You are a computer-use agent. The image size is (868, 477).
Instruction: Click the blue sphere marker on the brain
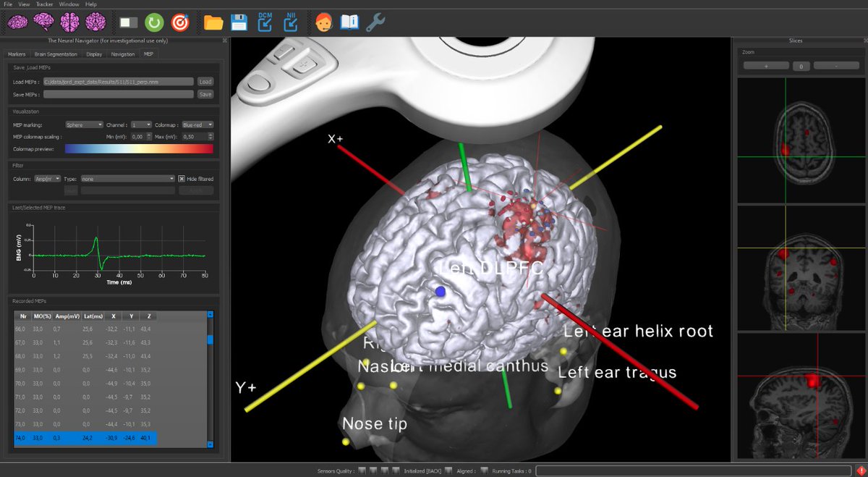point(441,291)
